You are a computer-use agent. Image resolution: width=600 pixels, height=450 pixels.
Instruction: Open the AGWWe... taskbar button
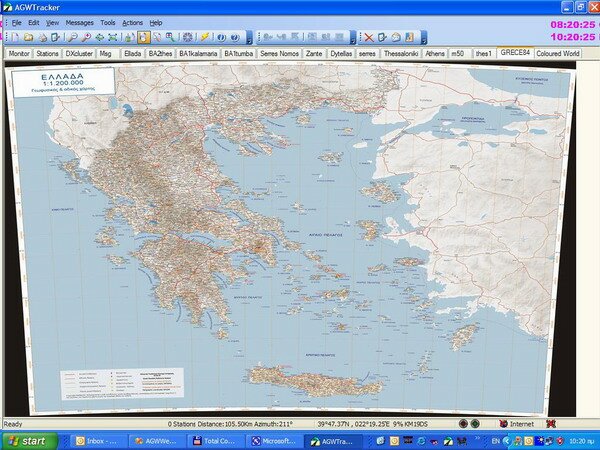point(157,441)
